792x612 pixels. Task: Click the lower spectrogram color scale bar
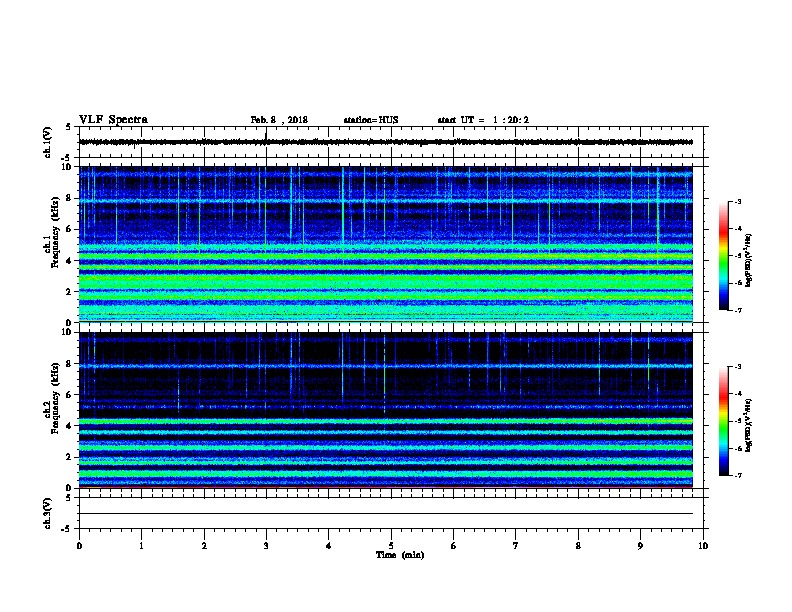pos(723,421)
